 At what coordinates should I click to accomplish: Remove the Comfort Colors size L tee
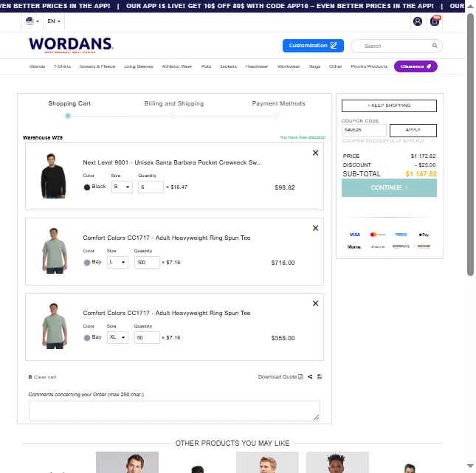click(315, 228)
